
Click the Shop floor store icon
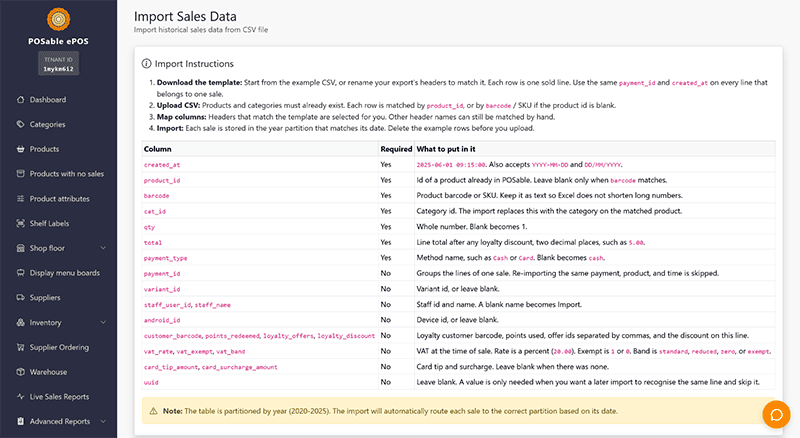click(x=20, y=248)
